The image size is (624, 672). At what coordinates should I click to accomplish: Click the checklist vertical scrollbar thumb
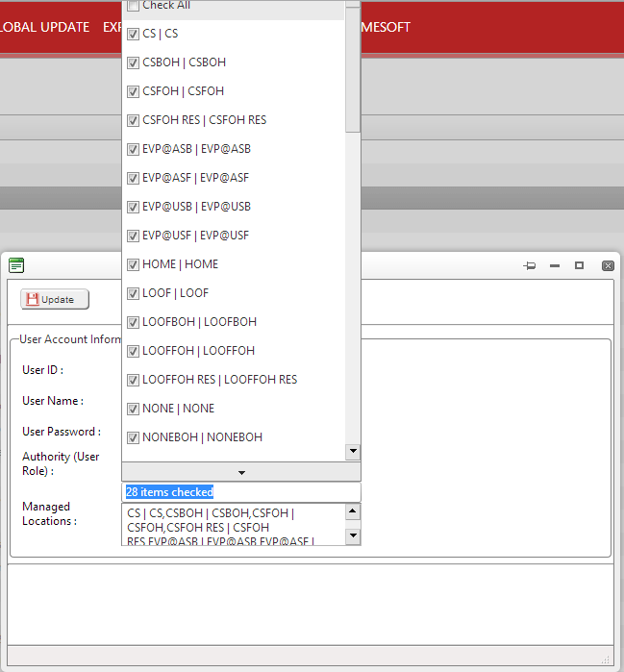click(353, 70)
